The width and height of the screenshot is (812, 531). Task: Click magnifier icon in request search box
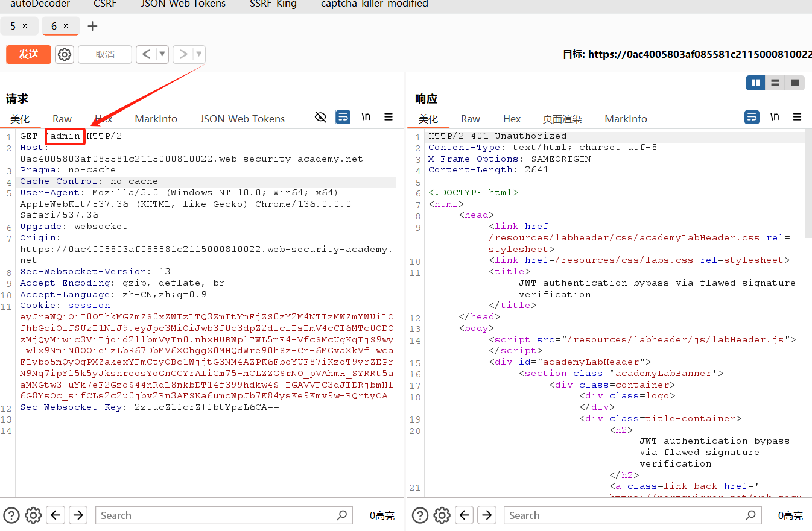(x=342, y=515)
